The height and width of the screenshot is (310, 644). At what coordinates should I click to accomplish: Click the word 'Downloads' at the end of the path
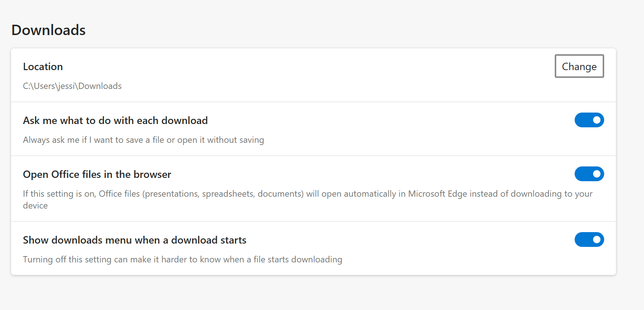coord(100,86)
